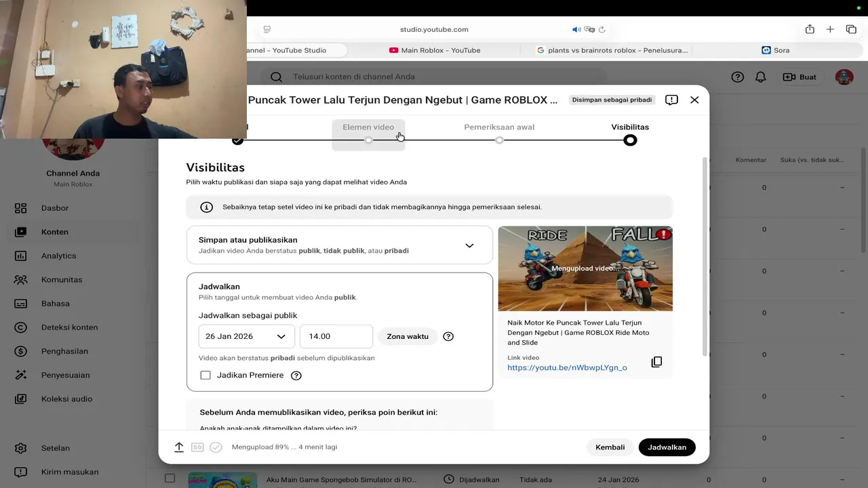
Task: Click the video thumbnail preview
Action: click(585, 268)
